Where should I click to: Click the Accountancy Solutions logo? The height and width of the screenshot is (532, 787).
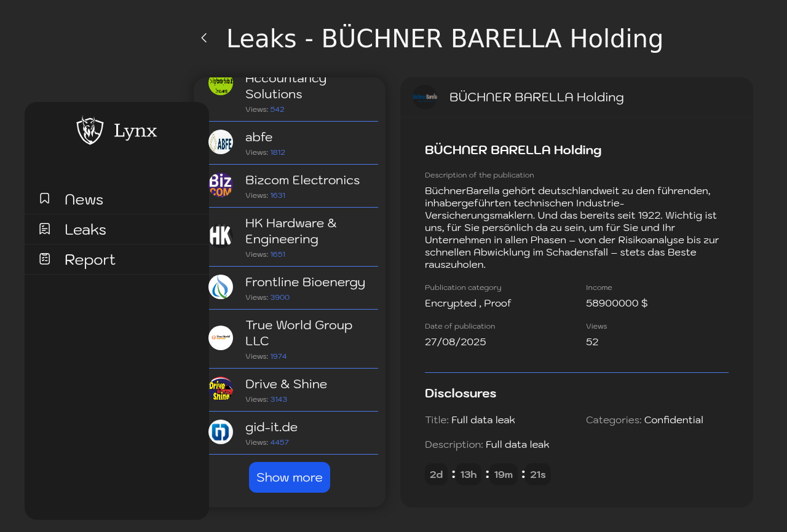coord(221,86)
